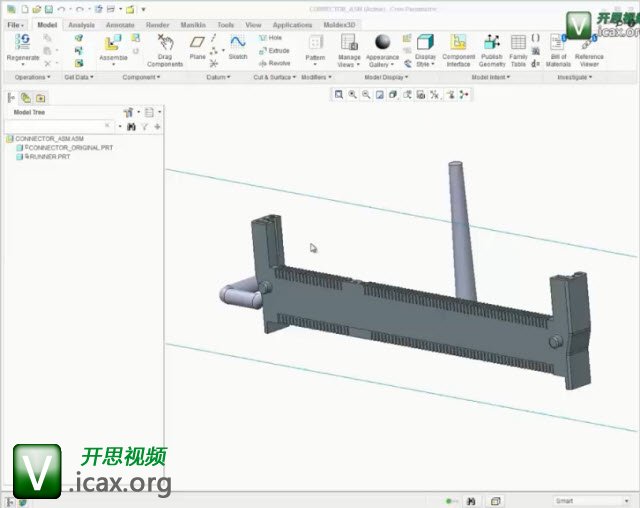Click the Save icon in quick access toolbar

pyautogui.click(x=49, y=9)
